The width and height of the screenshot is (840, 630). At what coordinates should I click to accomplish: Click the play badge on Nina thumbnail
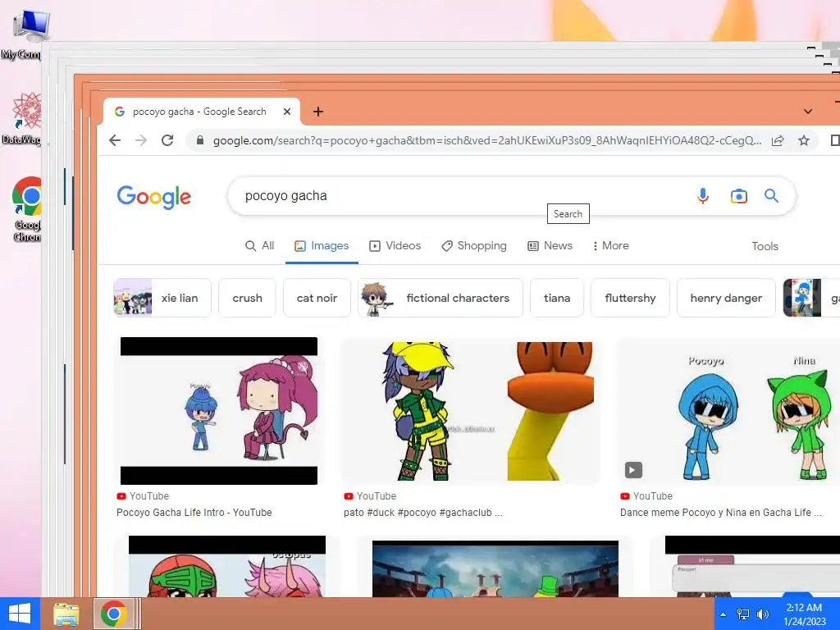click(x=633, y=470)
